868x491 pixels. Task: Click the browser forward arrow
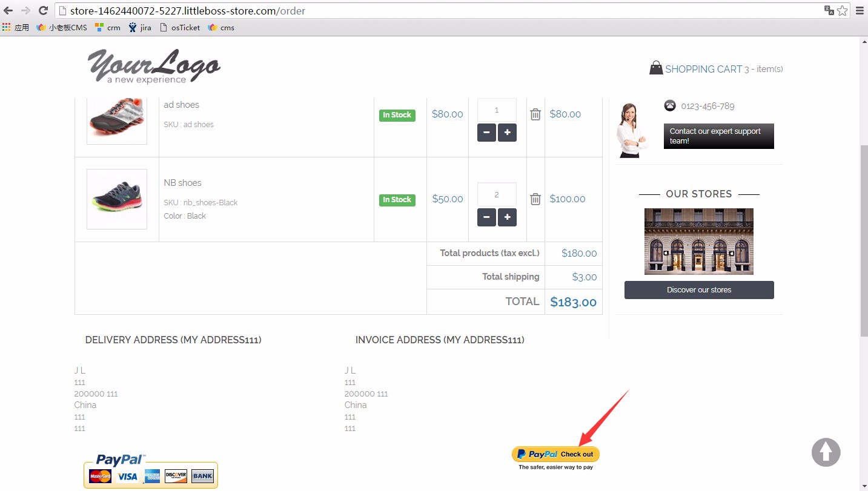point(25,10)
